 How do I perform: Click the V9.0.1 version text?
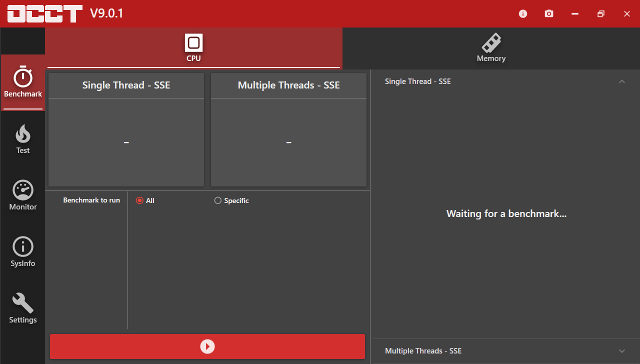[106, 13]
